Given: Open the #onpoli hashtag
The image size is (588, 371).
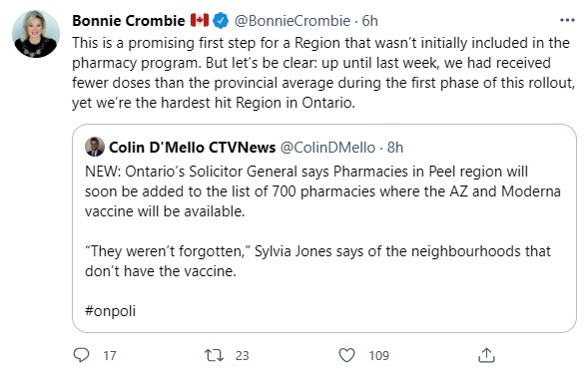Looking at the screenshot, I should (110, 311).
